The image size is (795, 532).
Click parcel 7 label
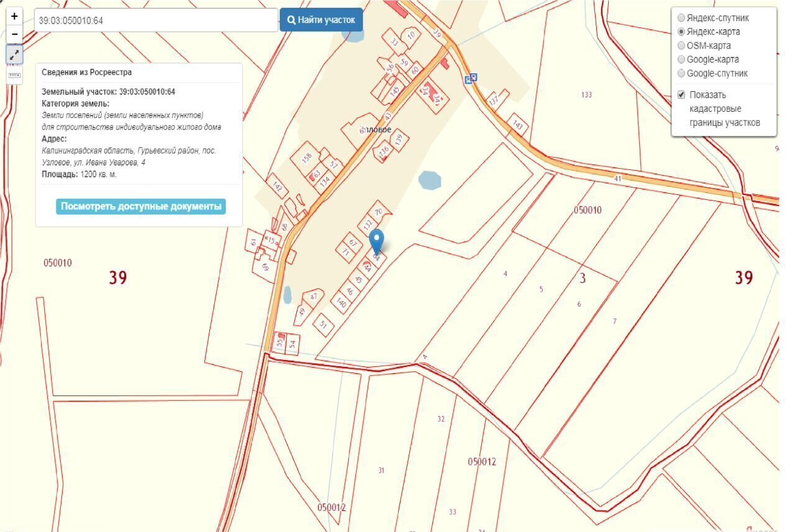[615, 322]
